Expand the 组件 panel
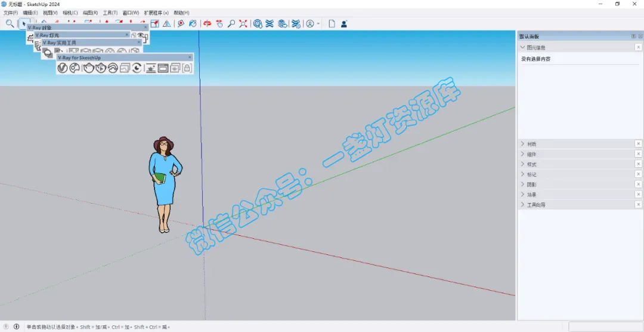This screenshot has width=644, height=332. pyautogui.click(x=522, y=154)
